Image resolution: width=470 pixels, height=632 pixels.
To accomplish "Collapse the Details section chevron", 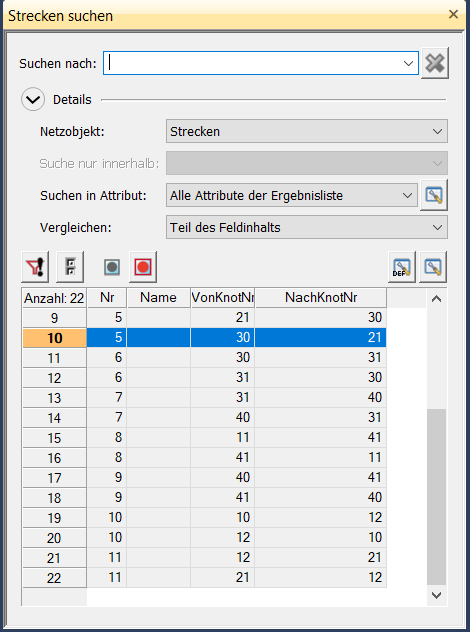I will (33, 99).
